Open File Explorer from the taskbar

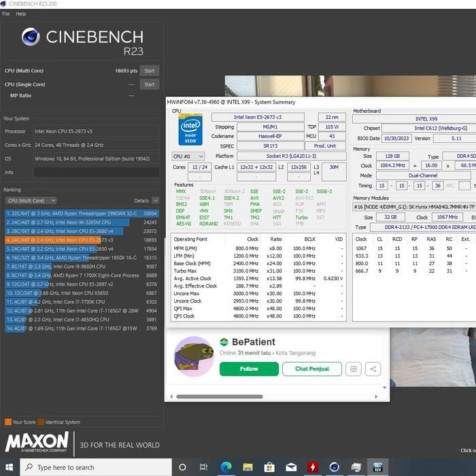click(248, 467)
